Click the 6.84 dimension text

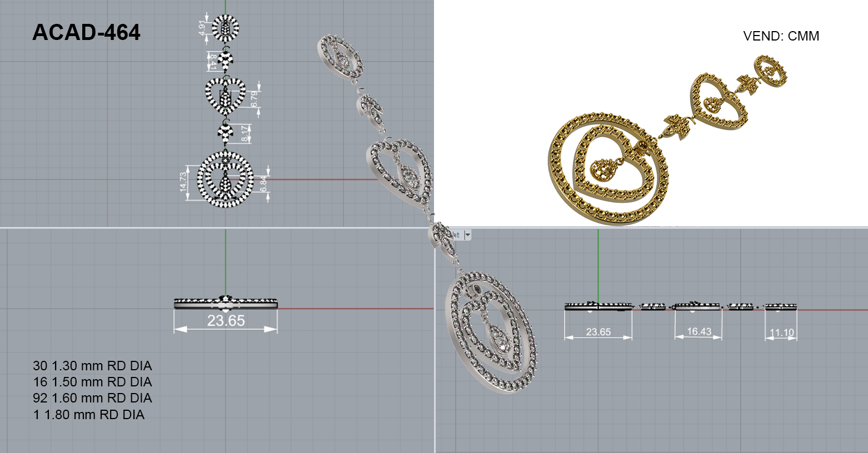coord(264,184)
